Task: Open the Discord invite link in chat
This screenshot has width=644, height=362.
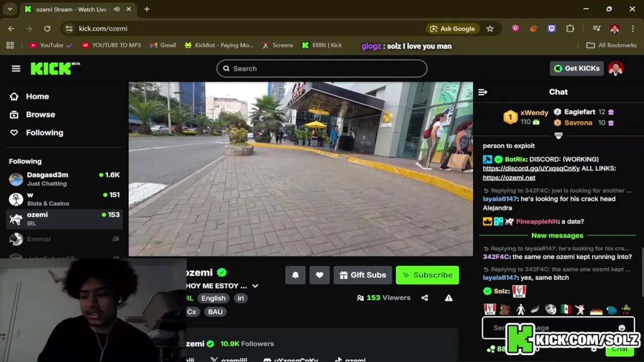Action: (x=531, y=168)
